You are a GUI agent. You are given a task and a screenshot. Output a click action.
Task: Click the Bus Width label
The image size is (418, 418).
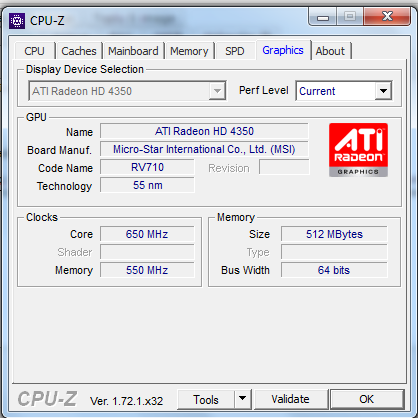(245, 270)
